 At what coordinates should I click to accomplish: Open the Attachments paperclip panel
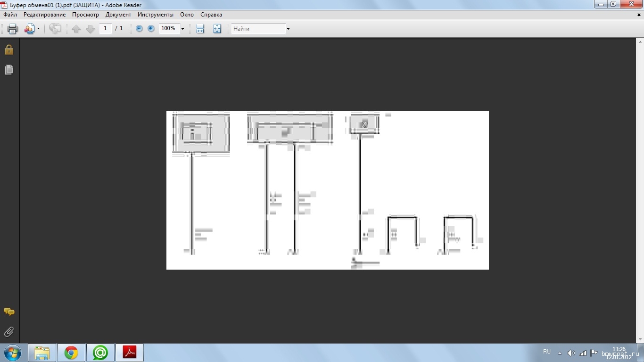point(9,332)
